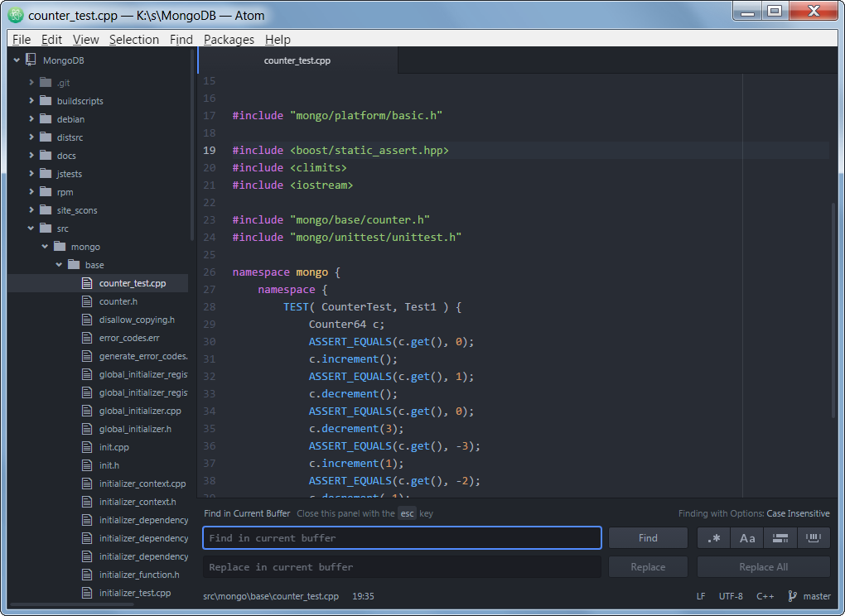This screenshot has width=845, height=616.
Task: Click the Replace button
Action: (x=648, y=567)
